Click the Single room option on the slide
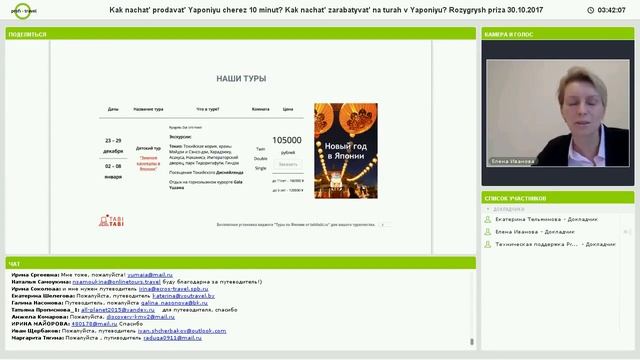 260,168
